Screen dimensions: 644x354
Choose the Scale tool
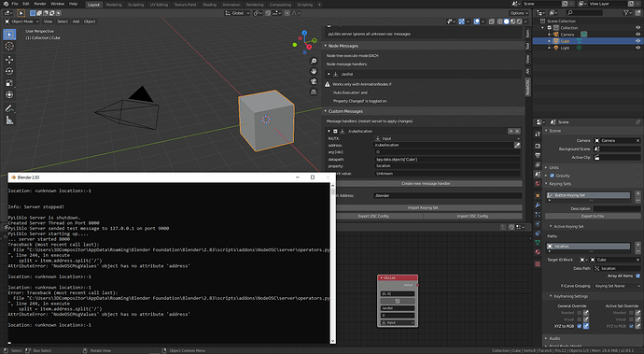coord(9,83)
